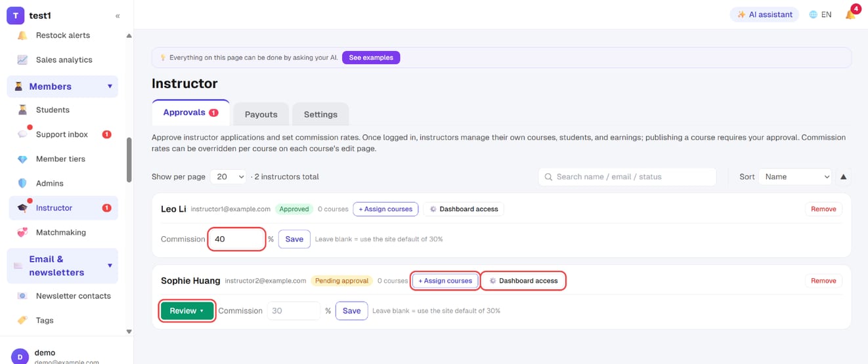The width and height of the screenshot is (868, 364).
Task: Open Leo Li's Dashboard access
Action: [464, 209]
